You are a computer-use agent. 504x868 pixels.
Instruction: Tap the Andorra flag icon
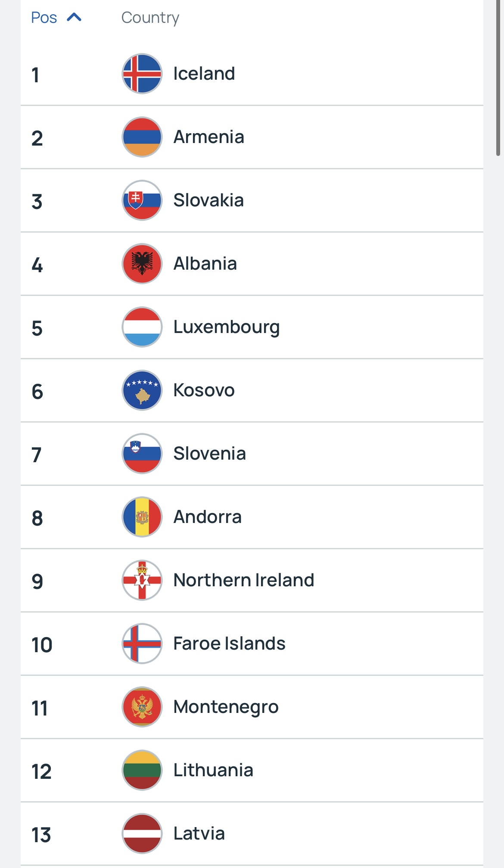click(142, 517)
